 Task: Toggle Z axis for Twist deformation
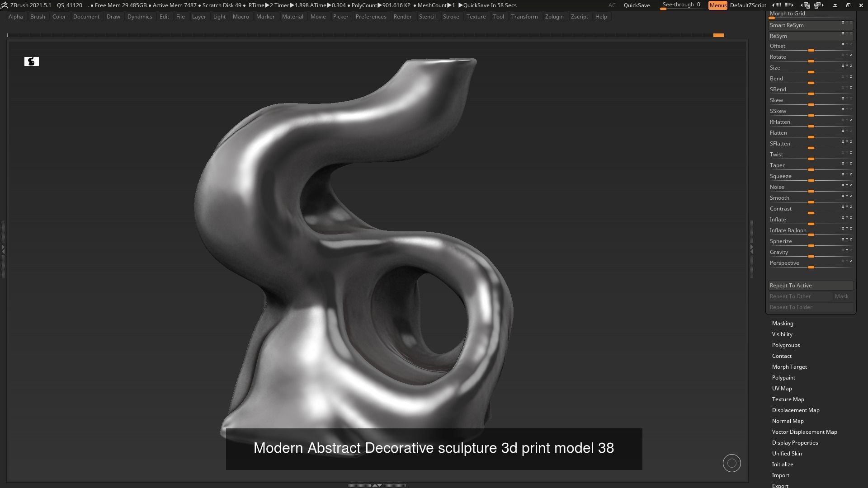[x=851, y=152]
